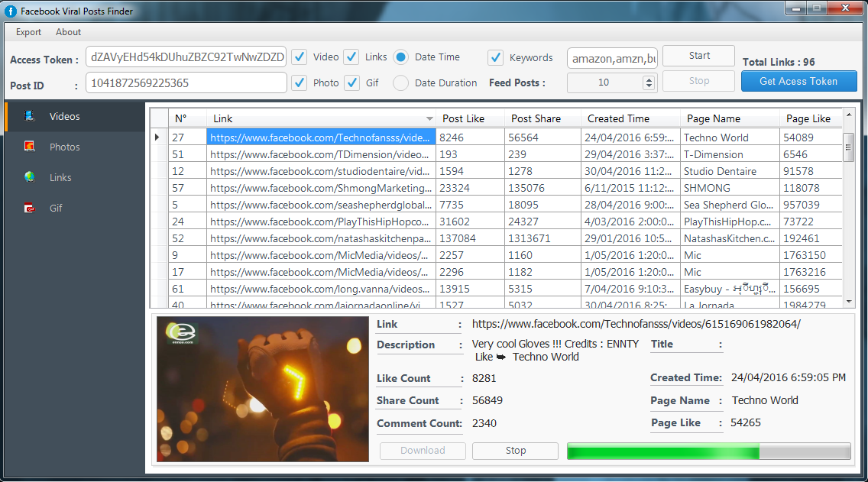Open the About menu
This screenshot has width=868, height=482.
[68, 32]
